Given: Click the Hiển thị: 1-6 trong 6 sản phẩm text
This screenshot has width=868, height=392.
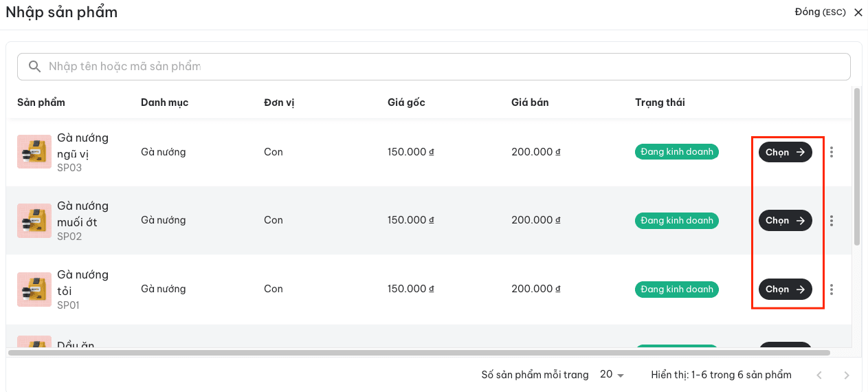Looking at the screenshot, I should pos(721,375).
